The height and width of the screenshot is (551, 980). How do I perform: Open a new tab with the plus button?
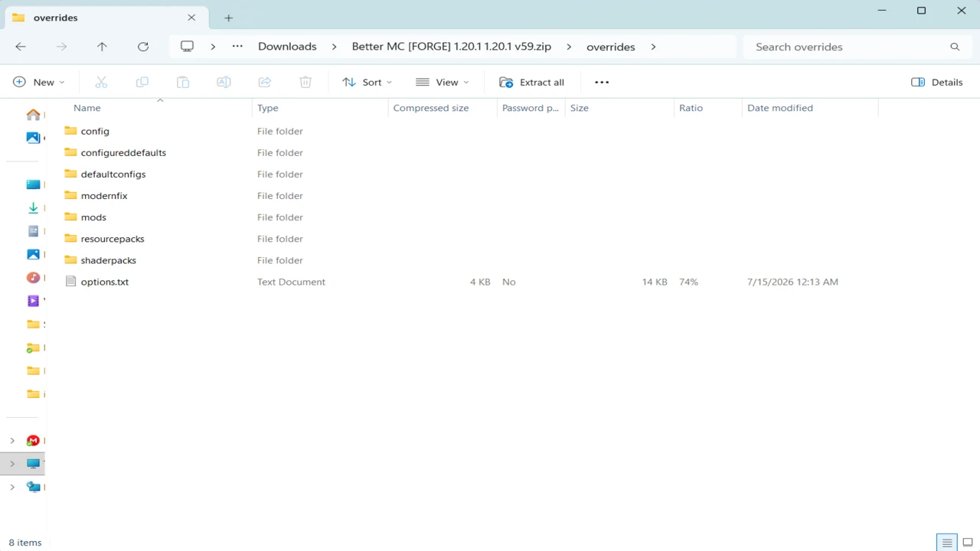pyautogui.click(x=228, y=18)
